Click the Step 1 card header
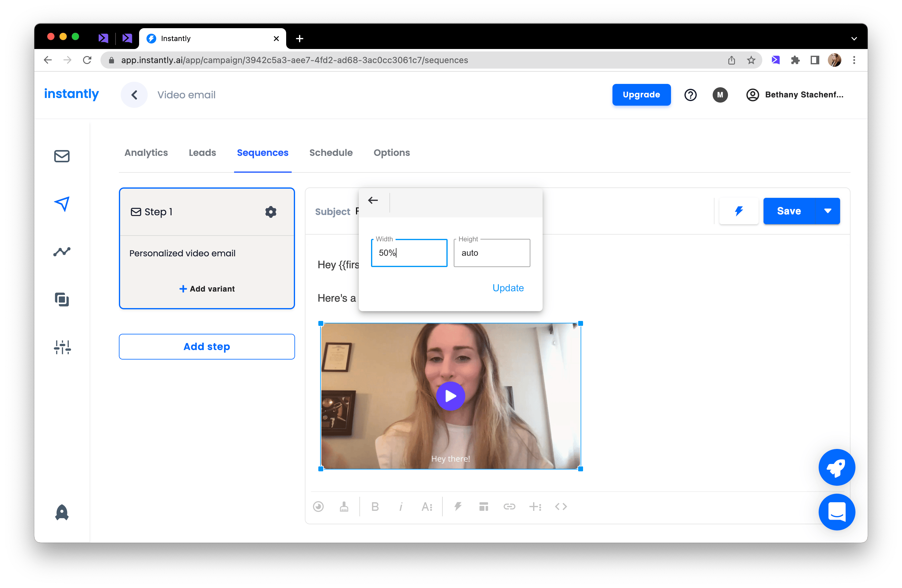 pos(207,212)
